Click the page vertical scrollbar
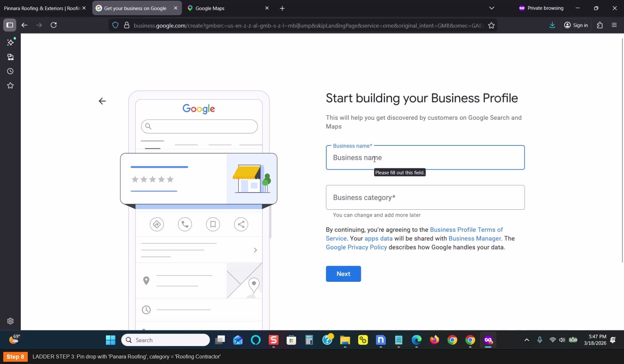 (622, 150)
